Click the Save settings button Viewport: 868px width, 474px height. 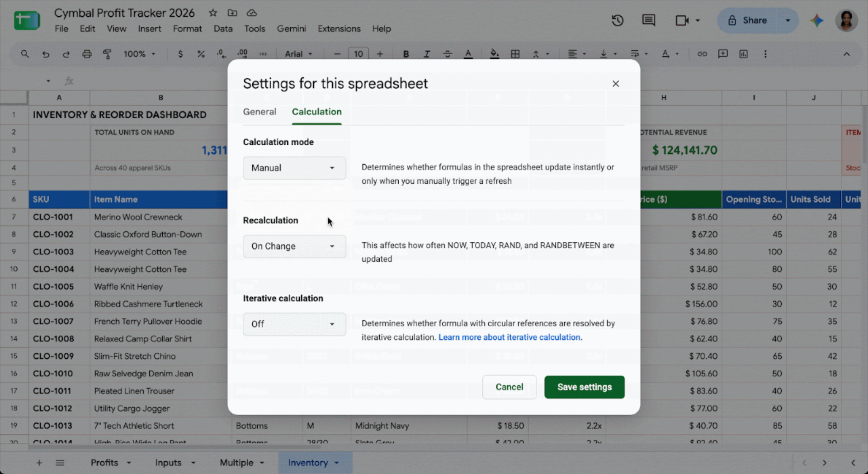[584, 387]
